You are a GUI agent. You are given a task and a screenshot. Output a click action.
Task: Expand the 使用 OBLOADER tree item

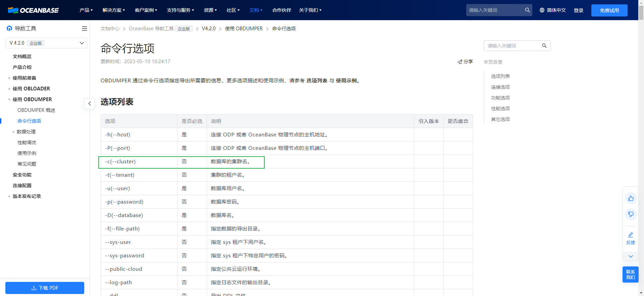tap(9, 89)
